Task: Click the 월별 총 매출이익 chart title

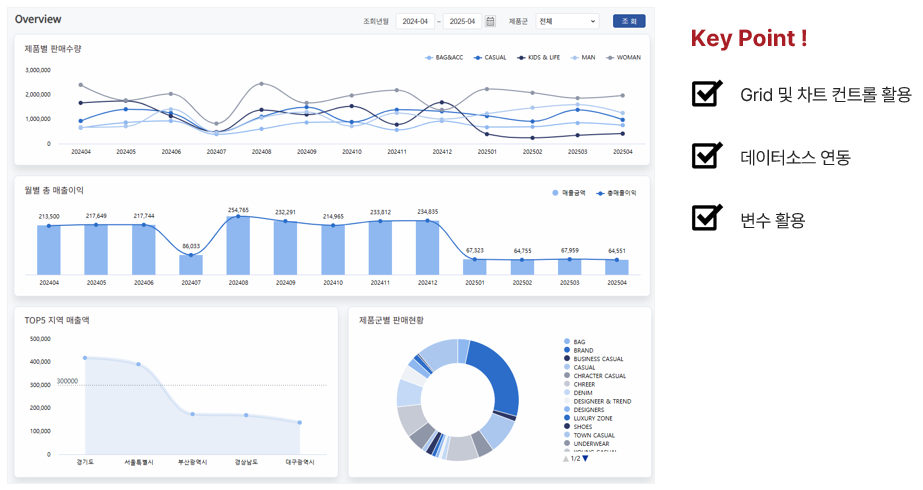Action: [x=54, y=190]
